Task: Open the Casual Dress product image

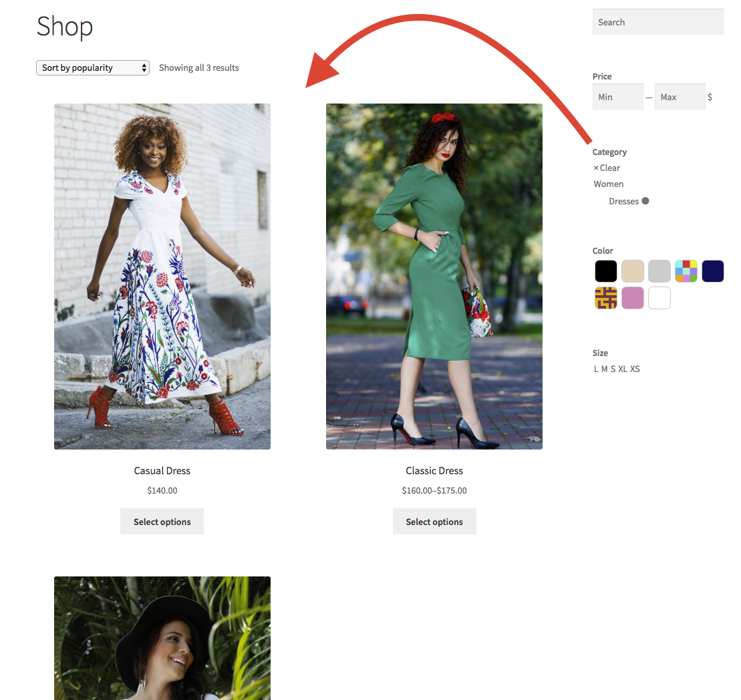Action: (x=162, y=276)
